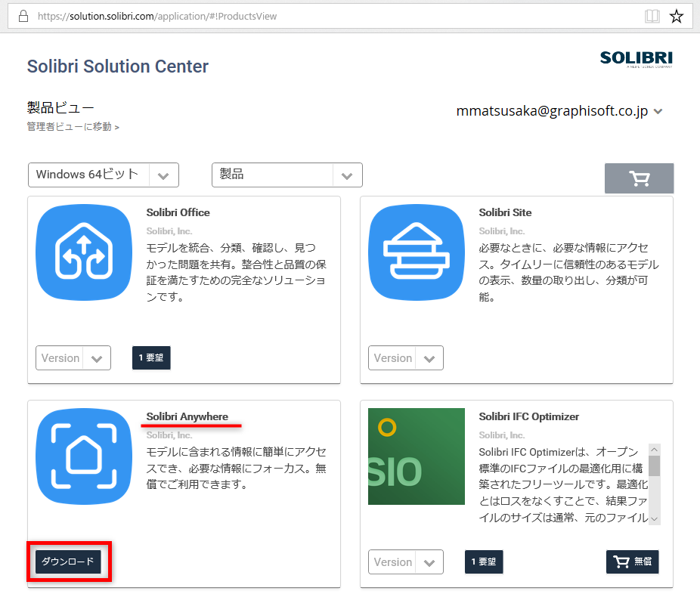This screenshot has height=594, width=700.
Task: Click the browser address bar URL
Action: 157,17
